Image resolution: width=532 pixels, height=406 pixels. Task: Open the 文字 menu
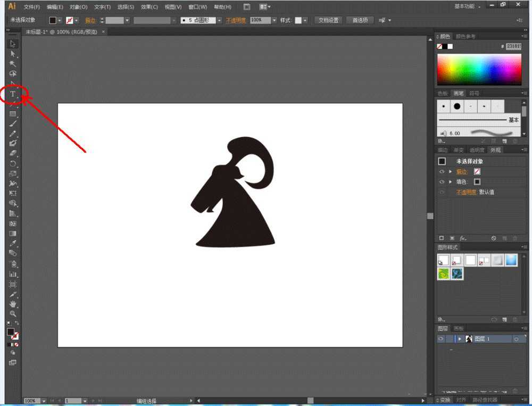102,6
